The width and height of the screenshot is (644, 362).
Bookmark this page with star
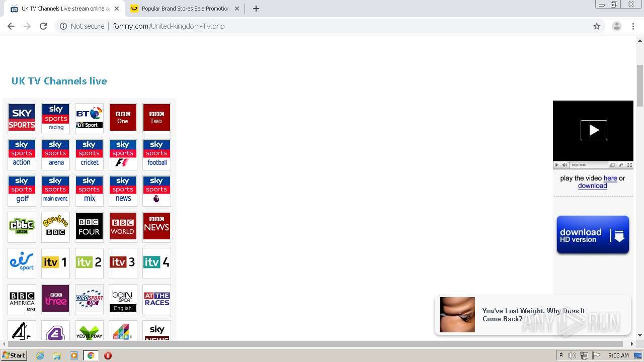[597, 26]
